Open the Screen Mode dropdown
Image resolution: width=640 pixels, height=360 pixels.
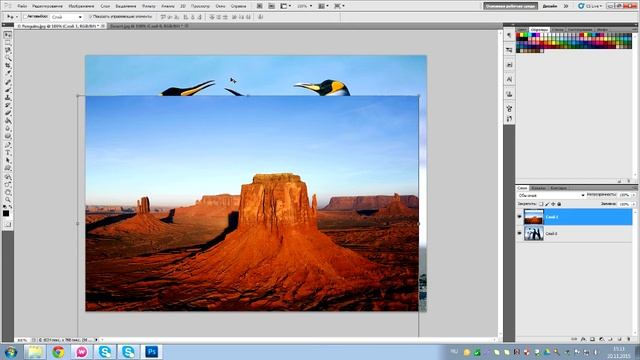339,6
